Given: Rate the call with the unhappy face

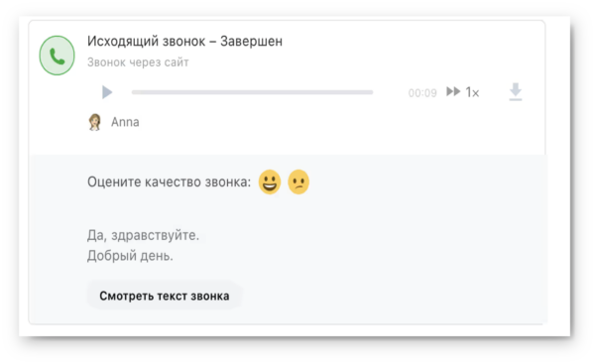Looking at the screenshot, I should (x=298, y=182).
